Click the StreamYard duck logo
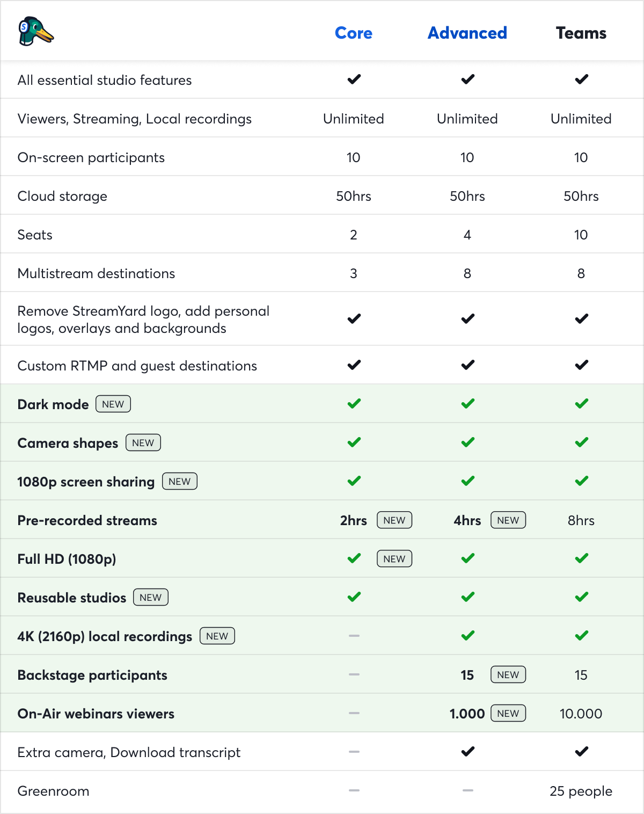This screenshot has height=814, width=644. pyautogui.click(x=35, y=32)
